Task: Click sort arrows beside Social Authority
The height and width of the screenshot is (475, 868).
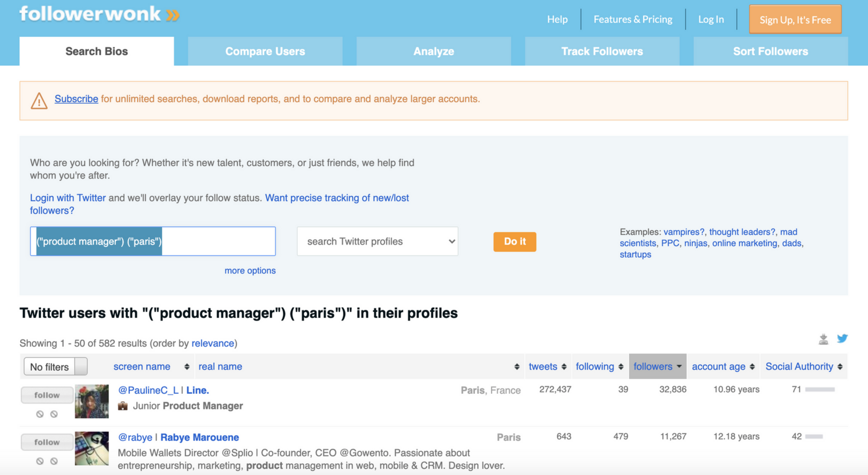Action: click(x=840, y=367)
